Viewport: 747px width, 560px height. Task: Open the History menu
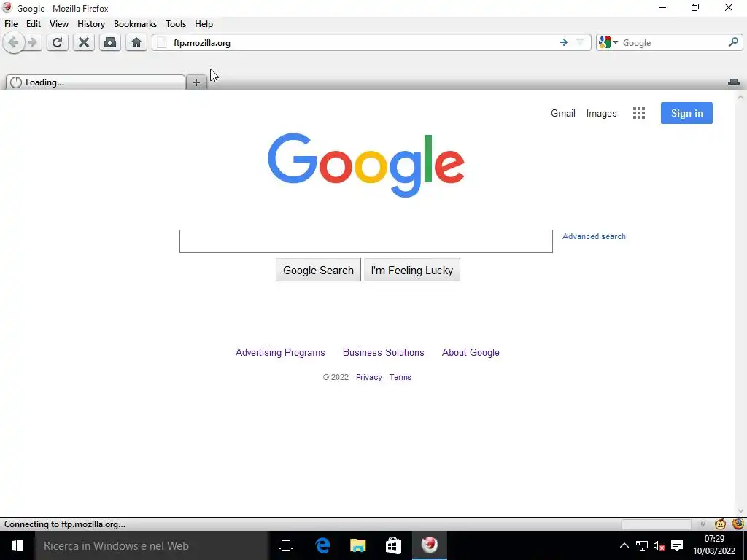[91, 24]
